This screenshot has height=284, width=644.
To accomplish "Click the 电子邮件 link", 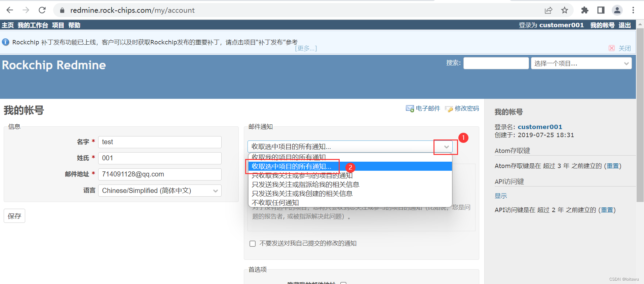I will [x=428, y=109].
